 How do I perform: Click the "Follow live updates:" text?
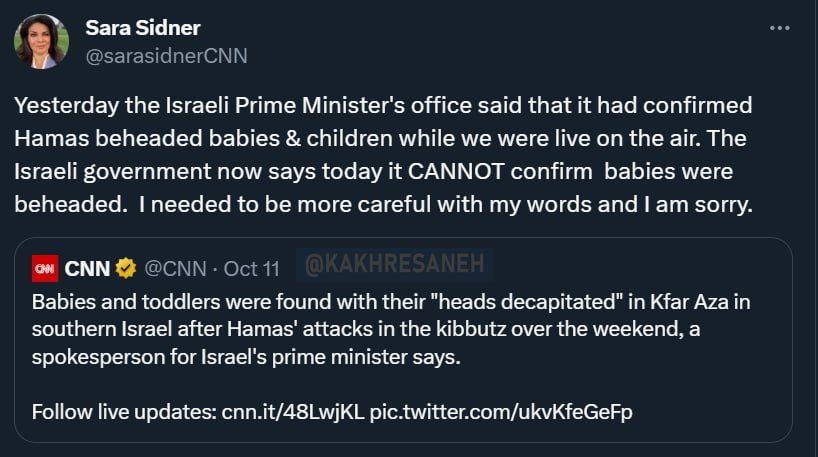point(125,411)
